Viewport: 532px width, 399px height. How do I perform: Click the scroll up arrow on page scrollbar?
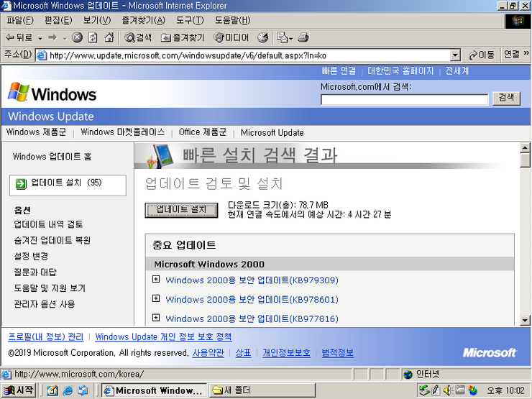click(525, 147)
